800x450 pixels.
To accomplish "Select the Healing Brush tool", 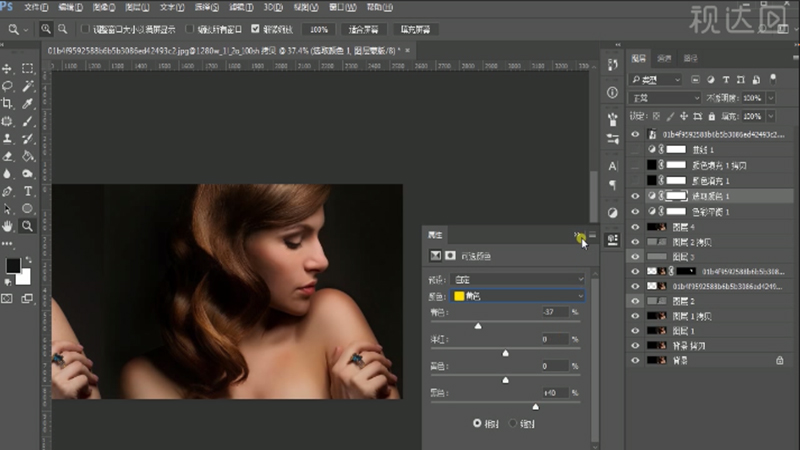I will tap(7, 121).
